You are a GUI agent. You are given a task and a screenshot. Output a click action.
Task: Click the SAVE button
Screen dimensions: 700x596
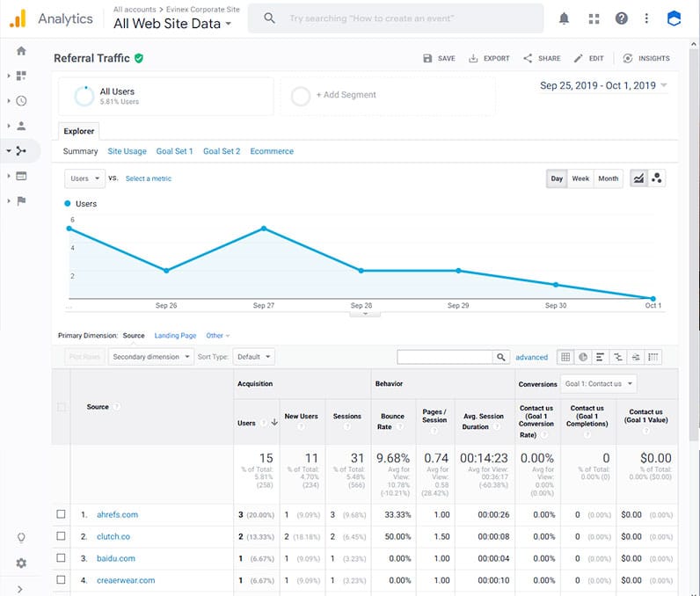[x=440, y=58]
